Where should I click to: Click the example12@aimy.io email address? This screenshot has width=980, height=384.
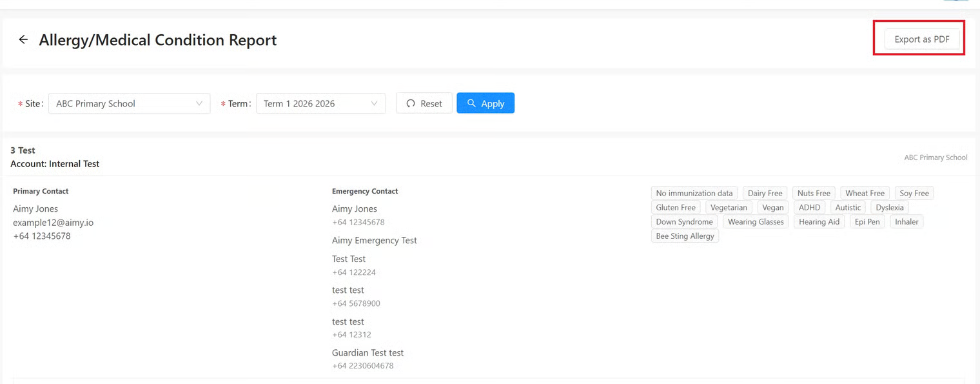pos(54,223)
